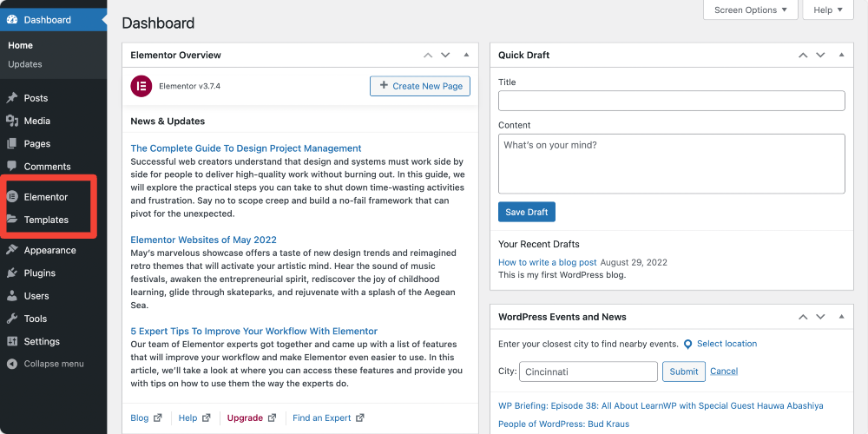The width and height of the screenshot is (868, 434).
Task: Open People of WordPress: Bud Kraus link
Action: click(563, 424)
